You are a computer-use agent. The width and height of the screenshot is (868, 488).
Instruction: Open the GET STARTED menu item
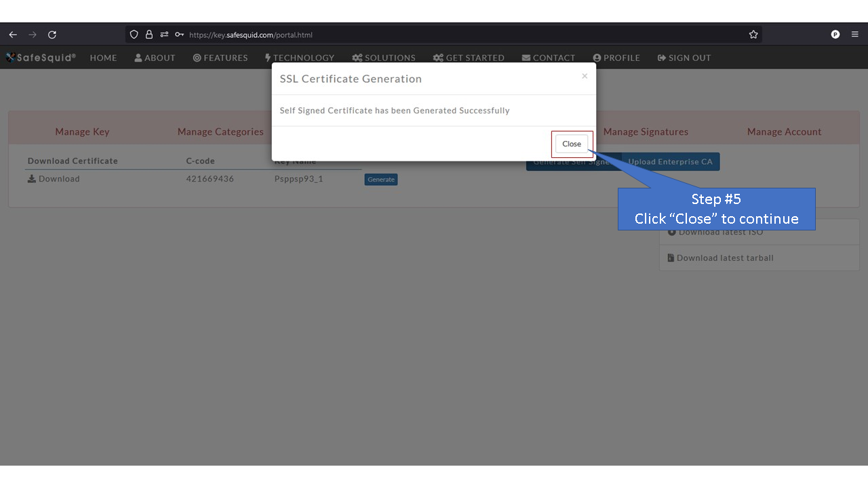click(469, 58)
